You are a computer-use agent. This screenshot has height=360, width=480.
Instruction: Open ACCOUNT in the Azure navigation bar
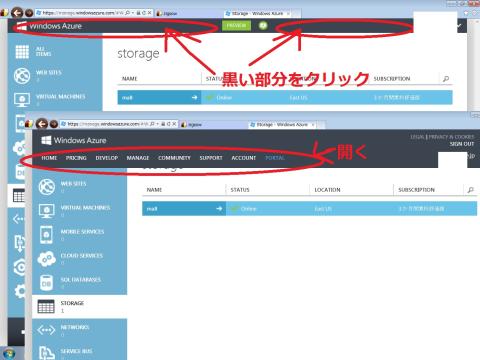click(x=244, y=158)
